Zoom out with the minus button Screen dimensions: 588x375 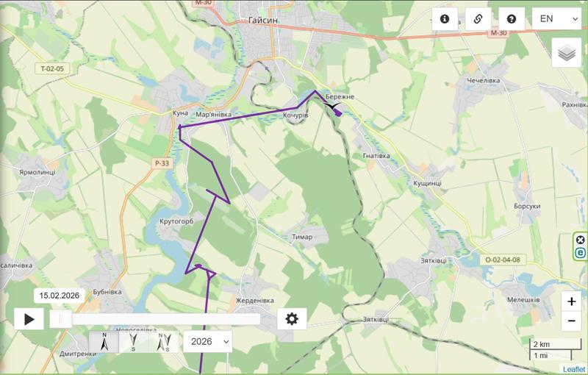tap(572, 321)
